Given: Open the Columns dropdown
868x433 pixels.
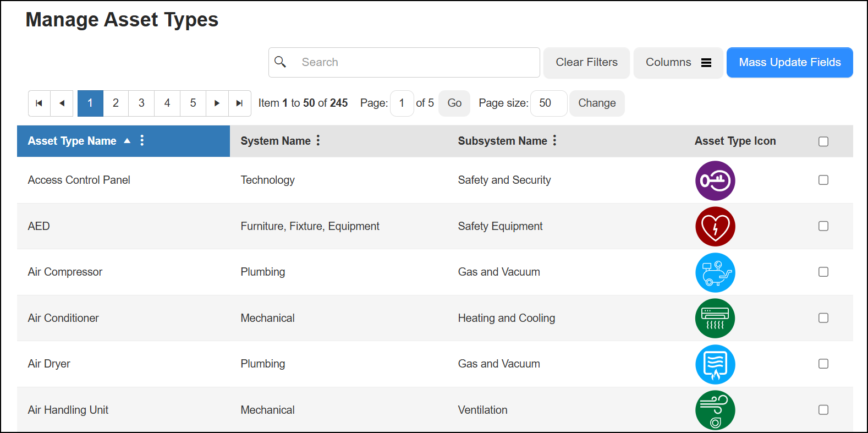Looking at the screenshot, I should pyautogui.click(x=678, y=63).
